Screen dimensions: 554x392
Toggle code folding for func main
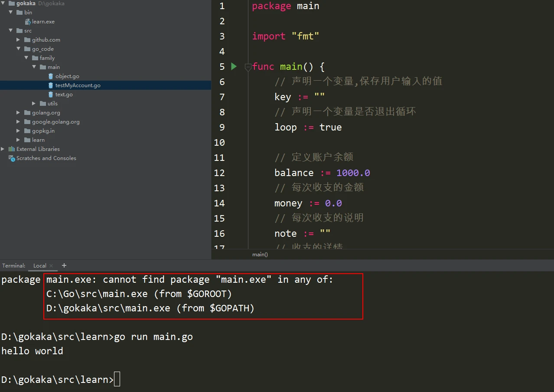tap(248, 67)
